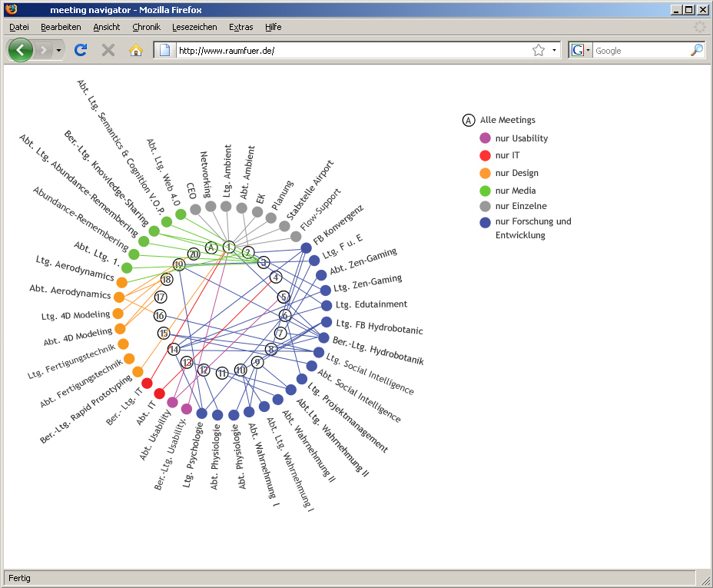The image size is (713, 588).
Task: Toggle nur Media legend filter
Action: click(515, 191)
